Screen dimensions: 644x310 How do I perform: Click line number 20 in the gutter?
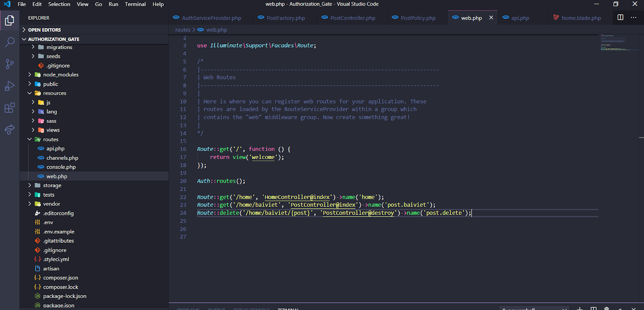click(183, 181)
